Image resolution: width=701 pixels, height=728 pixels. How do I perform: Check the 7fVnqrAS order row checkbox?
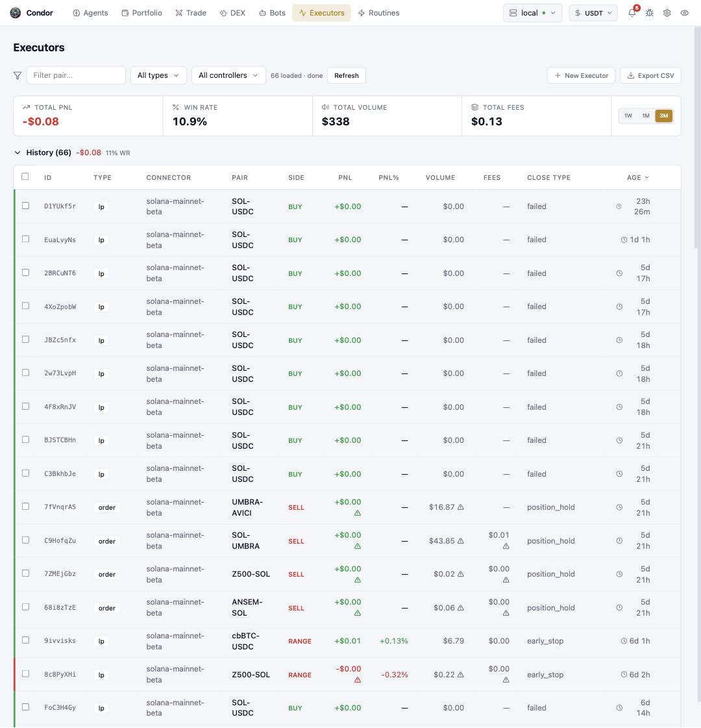click(25, 507)
